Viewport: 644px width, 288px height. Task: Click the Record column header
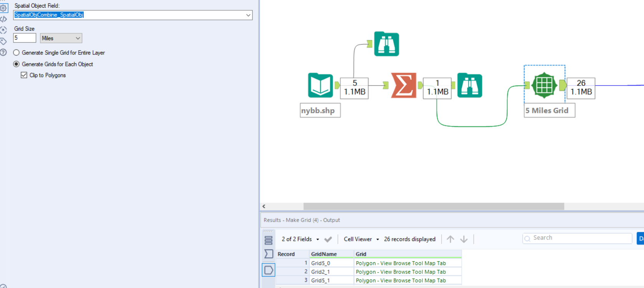[293, 254]
